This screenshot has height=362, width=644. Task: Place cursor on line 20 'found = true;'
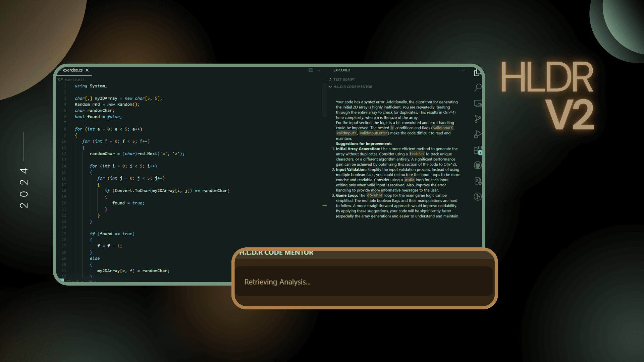(128, 203)
